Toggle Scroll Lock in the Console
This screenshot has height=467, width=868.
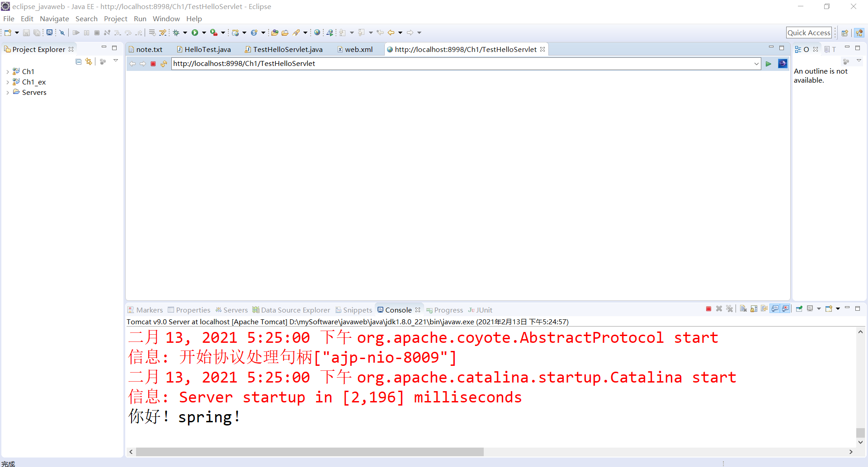[754, 309]
